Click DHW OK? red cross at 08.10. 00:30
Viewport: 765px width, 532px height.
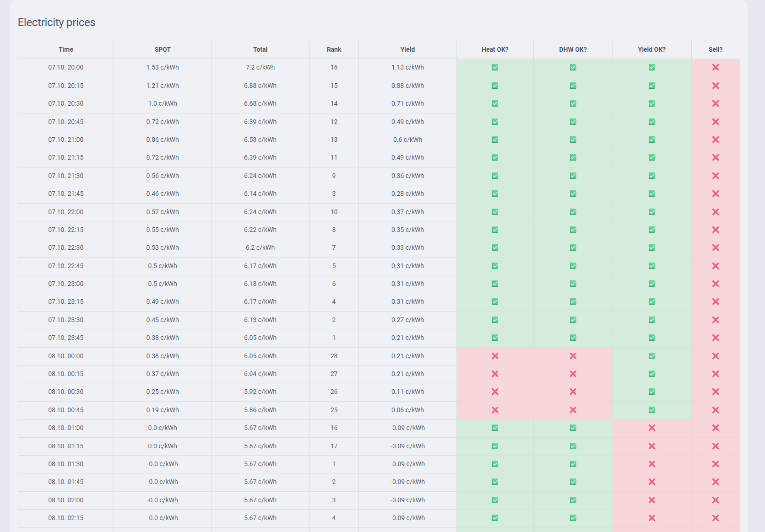tap(573, 392)
